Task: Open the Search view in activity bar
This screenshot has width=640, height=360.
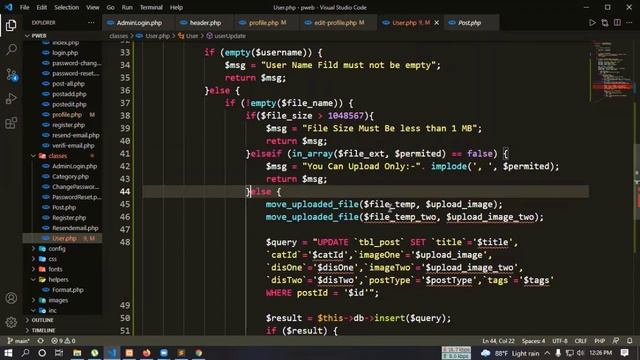Action: point(11,50)
